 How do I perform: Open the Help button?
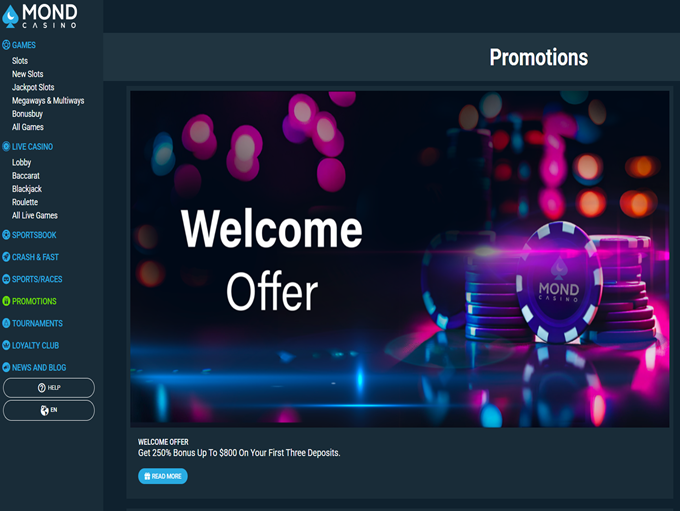49,388
